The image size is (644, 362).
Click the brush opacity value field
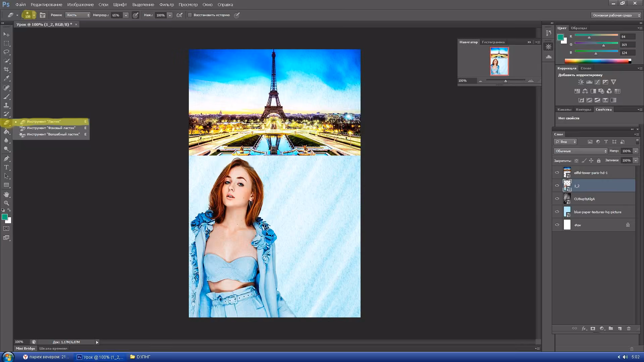(116, 15)
